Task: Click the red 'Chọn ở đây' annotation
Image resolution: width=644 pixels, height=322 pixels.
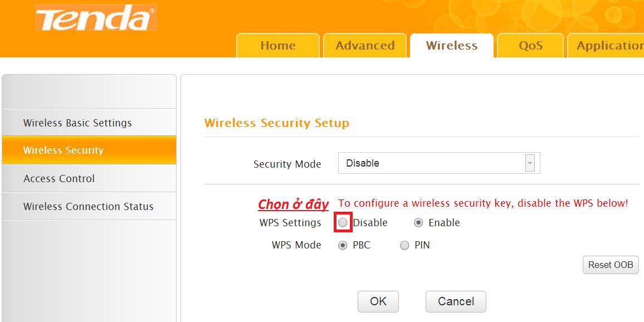Action: 293,204
